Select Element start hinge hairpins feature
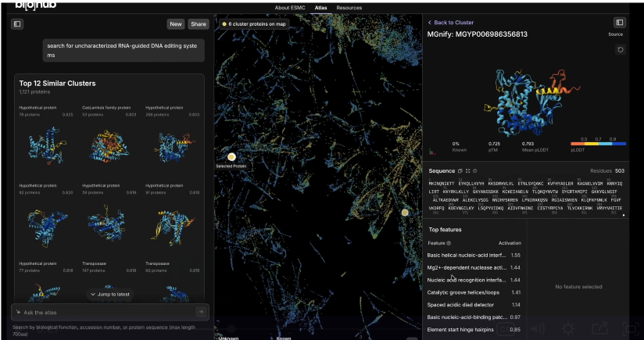The height and width of the screenshot is (340, 644). coord(474,330)
